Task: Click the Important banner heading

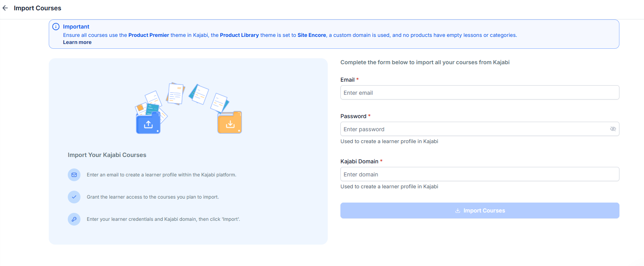Action: coord(76,27)
